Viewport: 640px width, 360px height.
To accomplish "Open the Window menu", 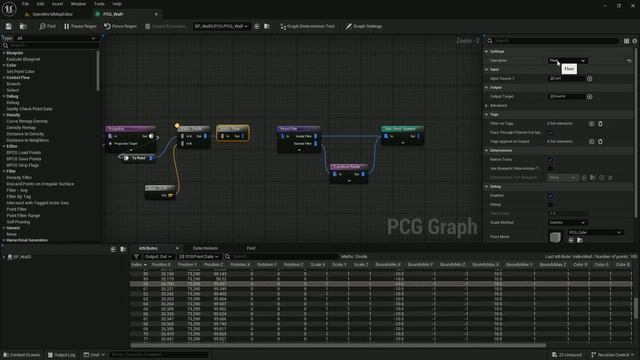I will click(x=78, y=4).
